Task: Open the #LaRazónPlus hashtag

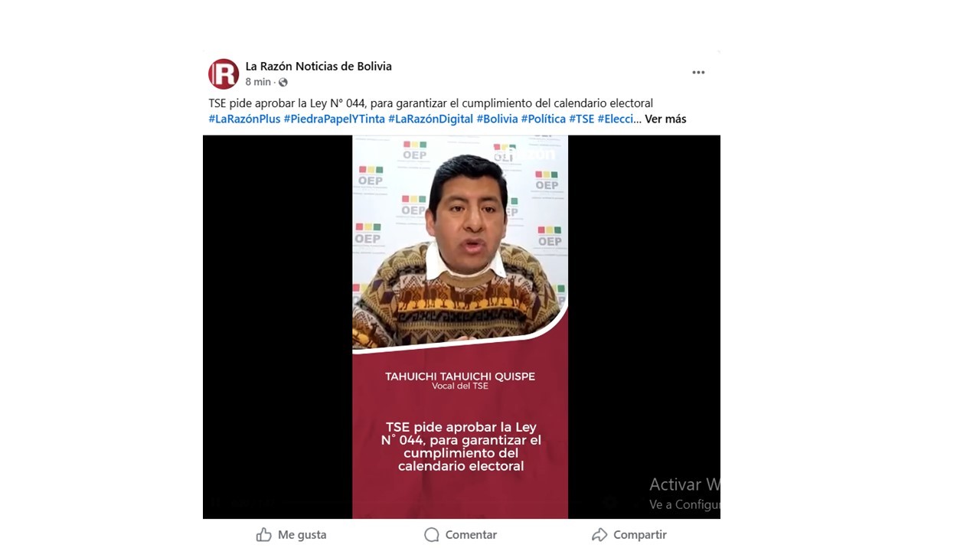Action: coord(244,119)
